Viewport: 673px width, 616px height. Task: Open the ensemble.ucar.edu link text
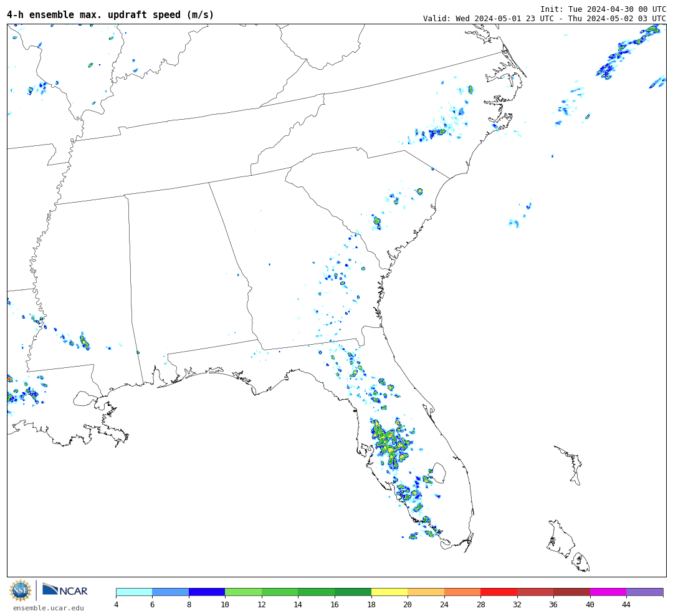click(x=49, y=608)
